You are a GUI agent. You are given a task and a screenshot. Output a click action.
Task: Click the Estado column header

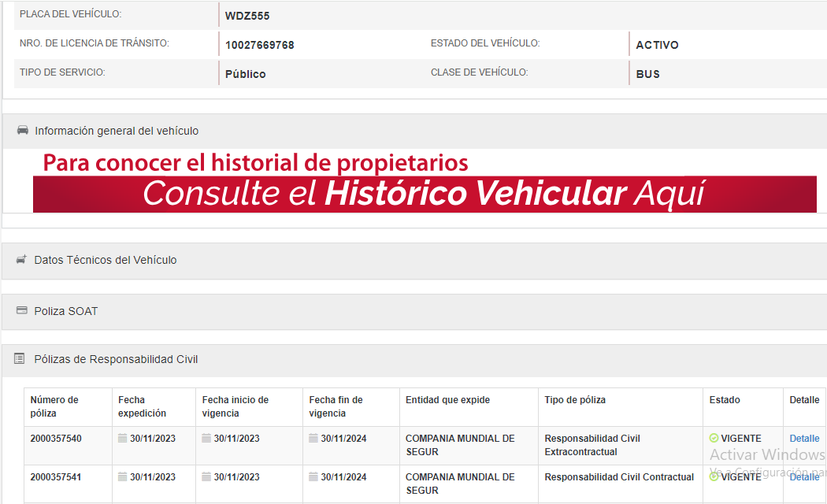click(x=725, y=400)
